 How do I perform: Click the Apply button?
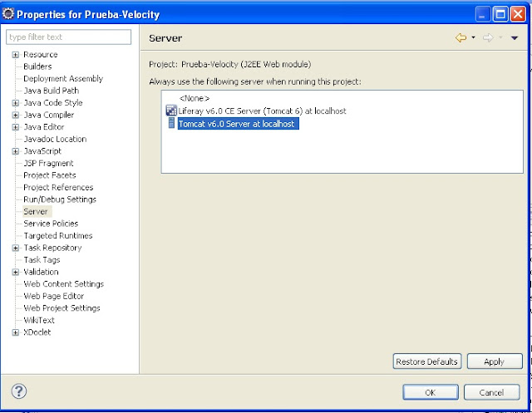pos(494,361)
